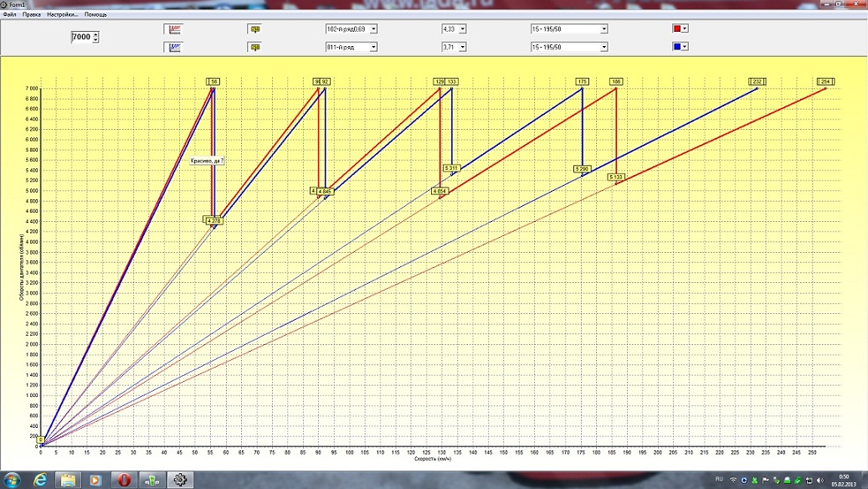
Task: Click the green bars taskbar app icon
Action: [152, 480]
